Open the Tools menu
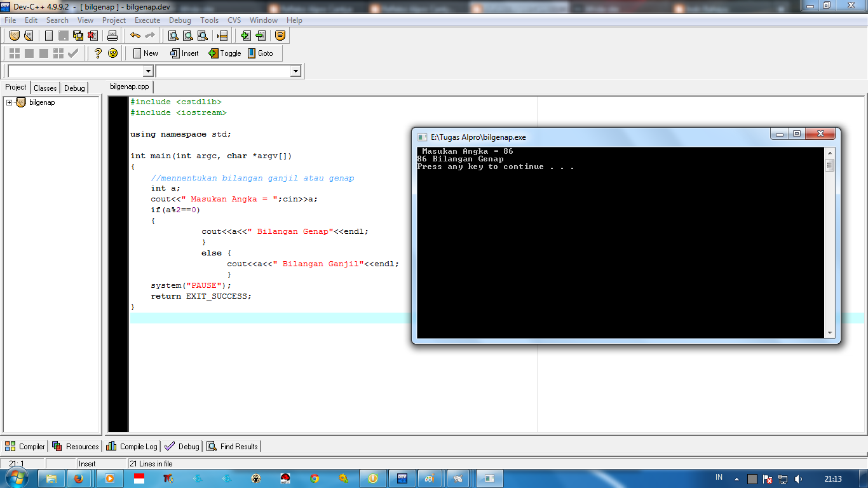868x488 pixels. 209,20
